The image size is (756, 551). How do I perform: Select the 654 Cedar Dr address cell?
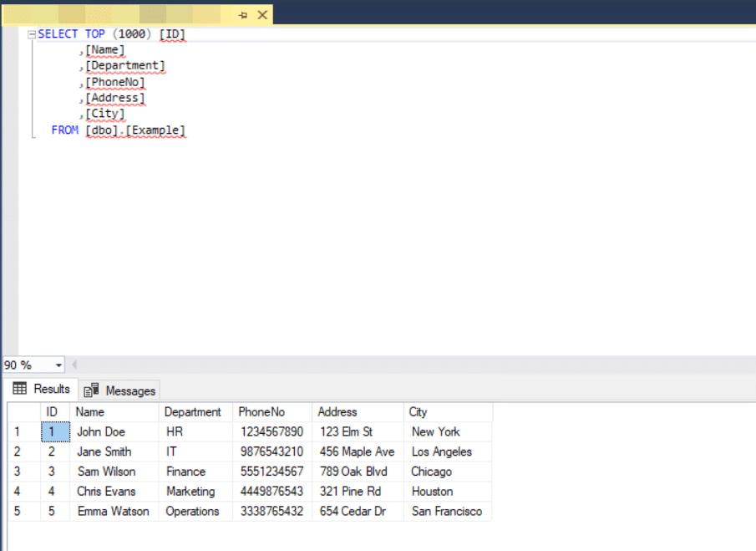tap(352, 512)
